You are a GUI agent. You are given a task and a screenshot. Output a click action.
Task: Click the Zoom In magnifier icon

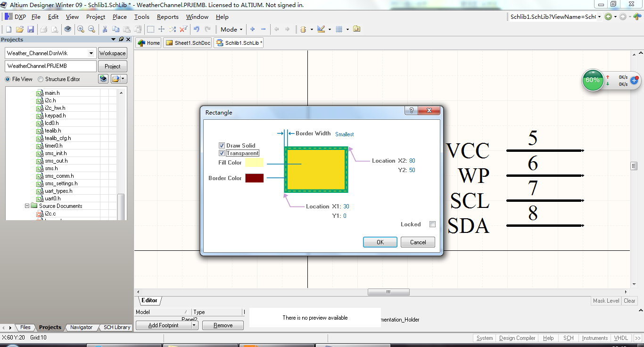pos(81,29)
